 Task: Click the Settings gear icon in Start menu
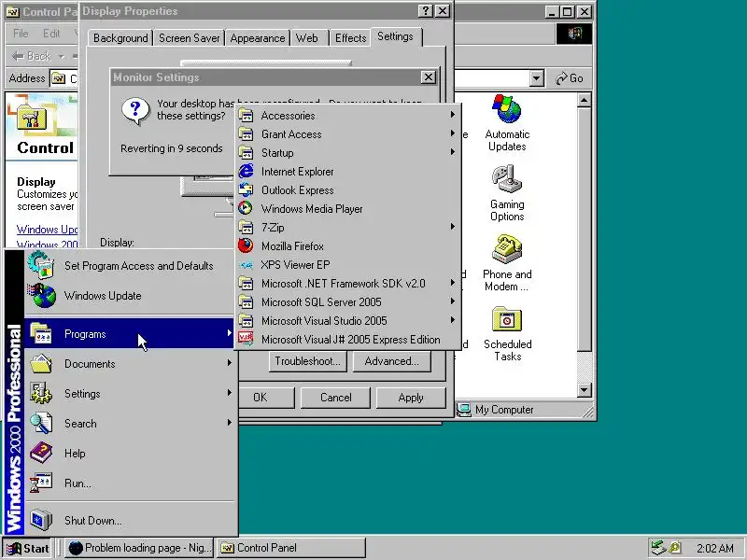click(41, 393)
